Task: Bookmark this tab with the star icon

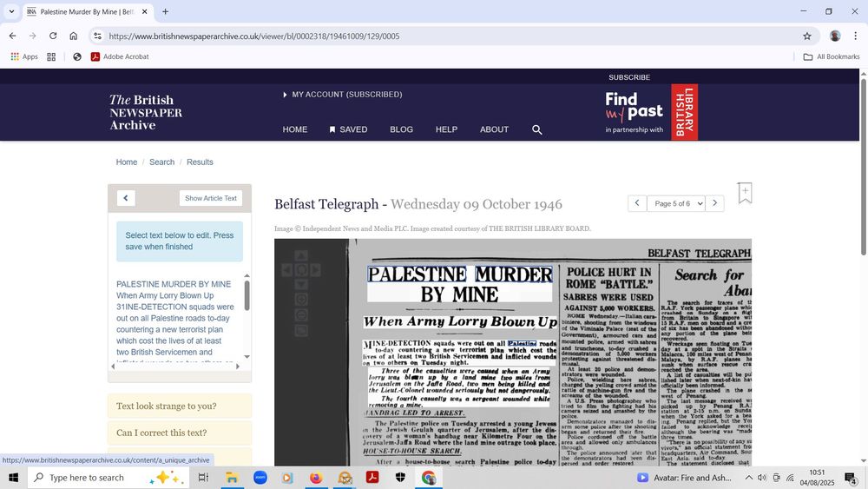Action: coord(807,36)
